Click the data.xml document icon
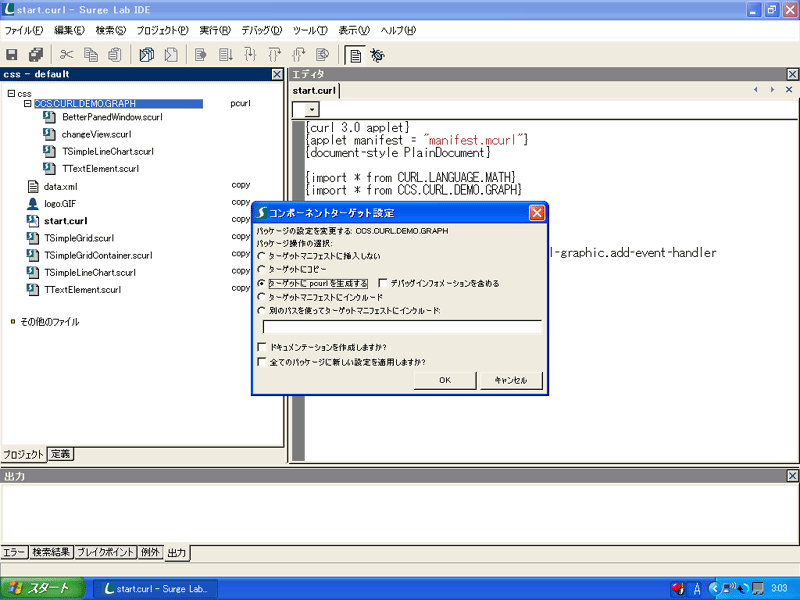Screen dimensions: 800x600 click(x=33, y=186)
